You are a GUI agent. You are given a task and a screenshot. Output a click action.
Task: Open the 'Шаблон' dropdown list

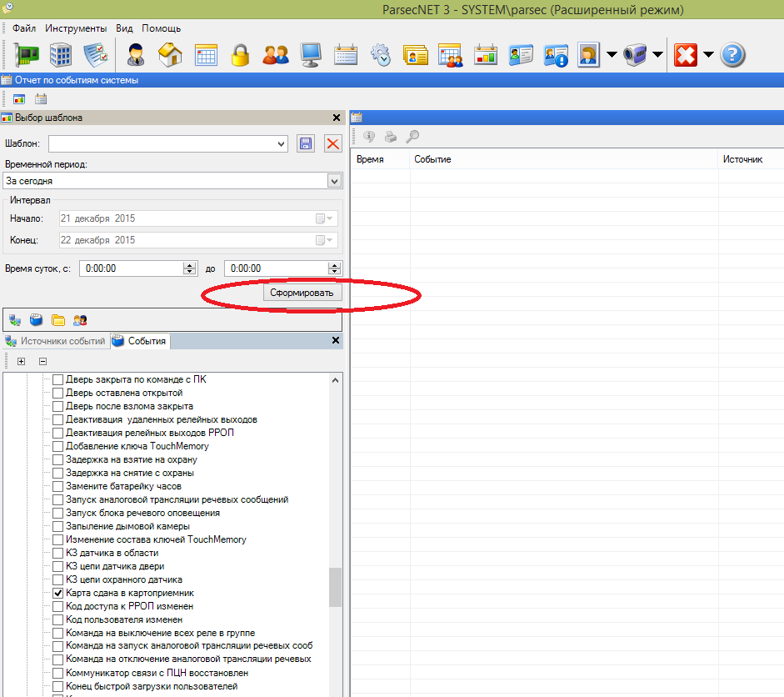point(282,144)
